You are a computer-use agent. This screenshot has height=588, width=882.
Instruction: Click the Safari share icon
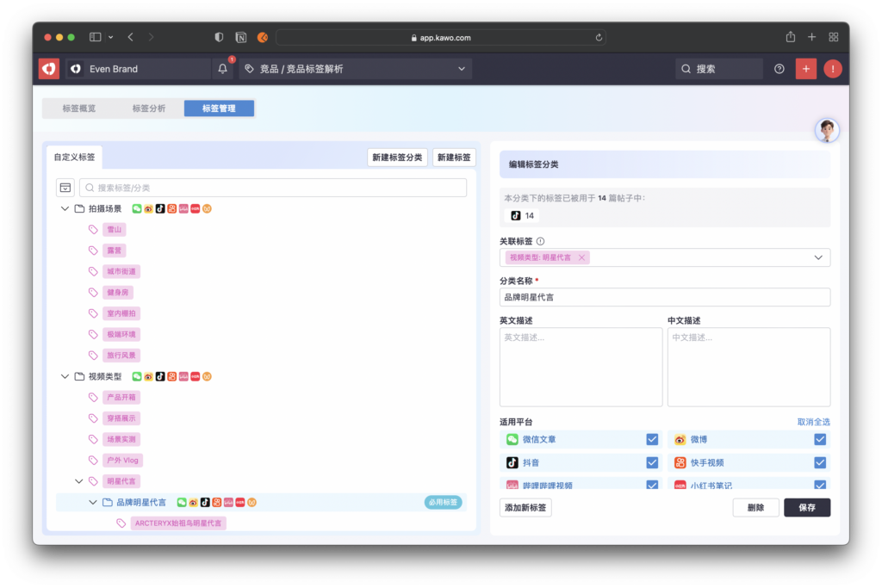click(790, 37)
